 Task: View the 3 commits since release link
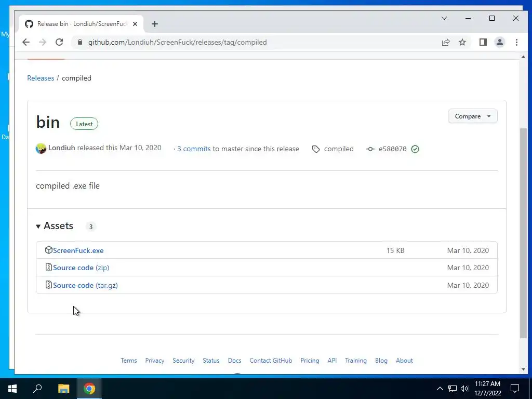pyautogui.click(x=194, y=149)
